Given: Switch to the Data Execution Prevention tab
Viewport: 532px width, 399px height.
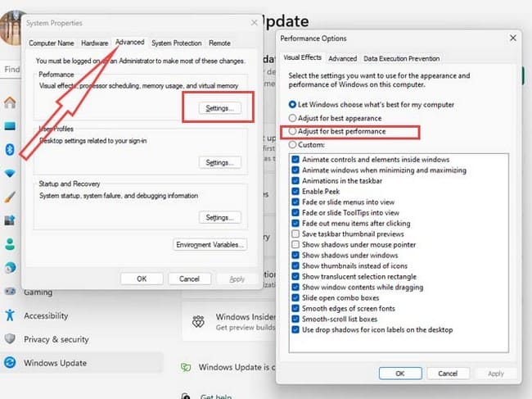Looking at the screenshot, I should pyautogui.click(x=401, y=58).
